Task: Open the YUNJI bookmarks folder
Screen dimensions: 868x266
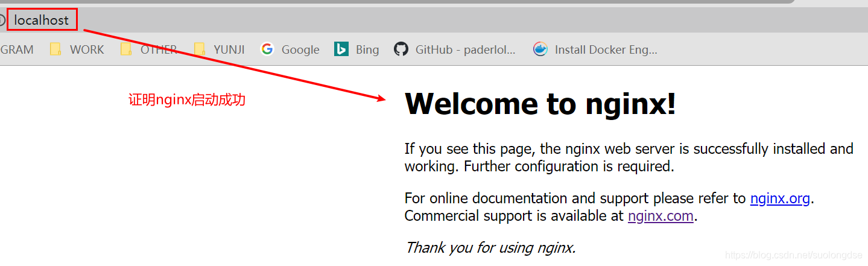Action: click(220, 49)
